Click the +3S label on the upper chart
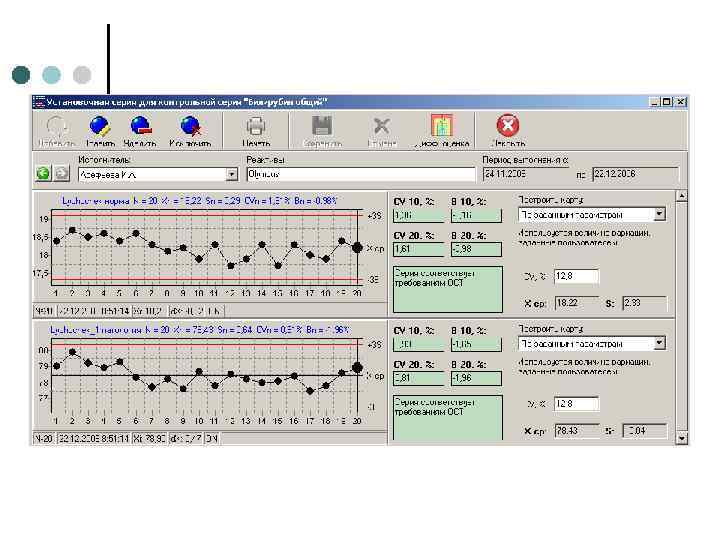Image resolution: width=720 pixels, height=540 pixels. pos(375,215)
